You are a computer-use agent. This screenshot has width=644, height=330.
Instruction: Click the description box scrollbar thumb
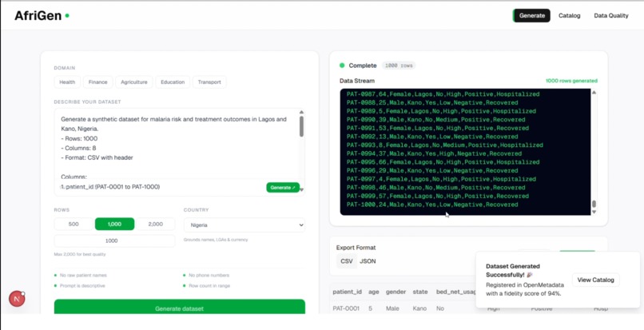[x=301, y=126]
